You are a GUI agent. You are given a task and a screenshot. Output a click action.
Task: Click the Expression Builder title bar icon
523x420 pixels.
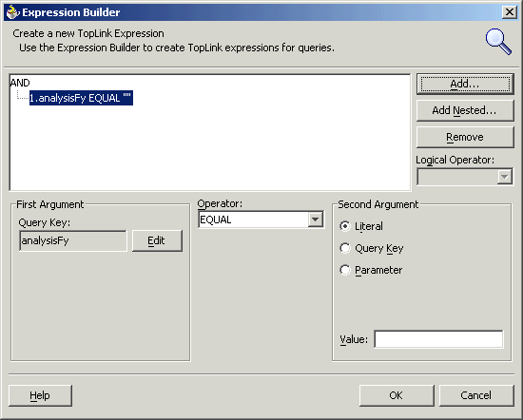13,12
